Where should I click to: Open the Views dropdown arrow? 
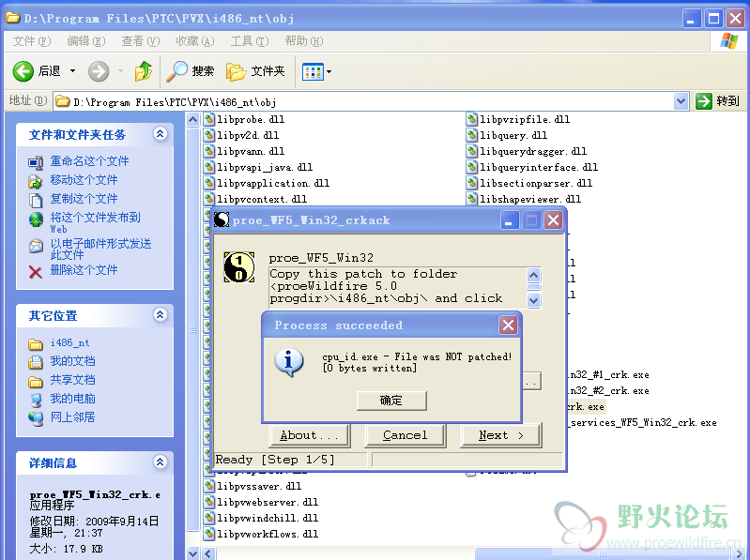pos(329,72)
